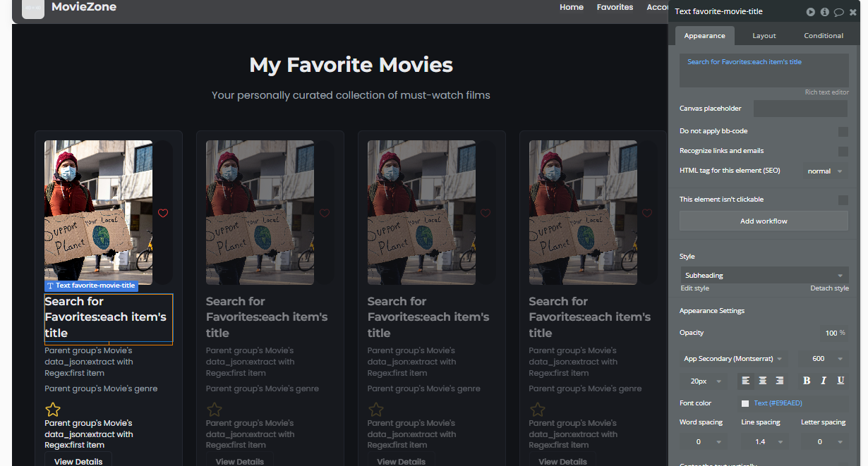Screen dimensions: 868x466
Task: Enable Recognize links and emails checkbox
Action: [x=843, y=152]
